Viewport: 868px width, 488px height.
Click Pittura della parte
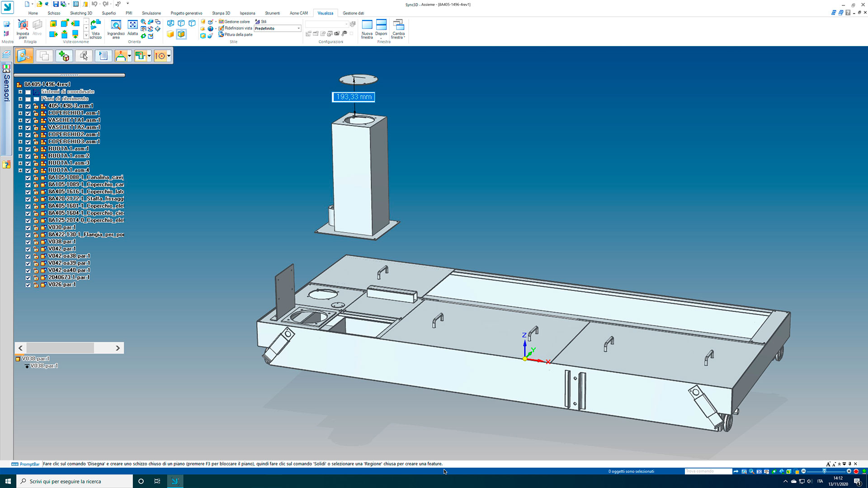(x=236, y=34)
